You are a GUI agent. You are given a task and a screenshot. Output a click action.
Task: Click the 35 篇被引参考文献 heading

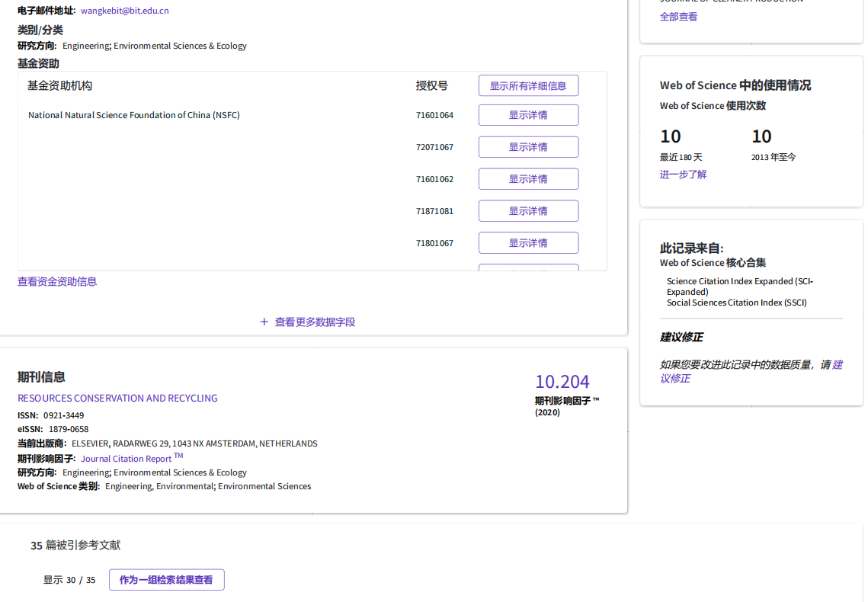point(75,546)
